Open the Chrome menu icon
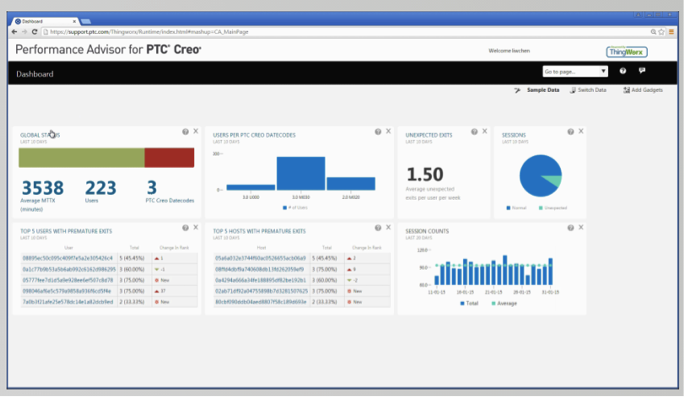The image size is (684, 397). pyautogui.click(x=671, y=32)
